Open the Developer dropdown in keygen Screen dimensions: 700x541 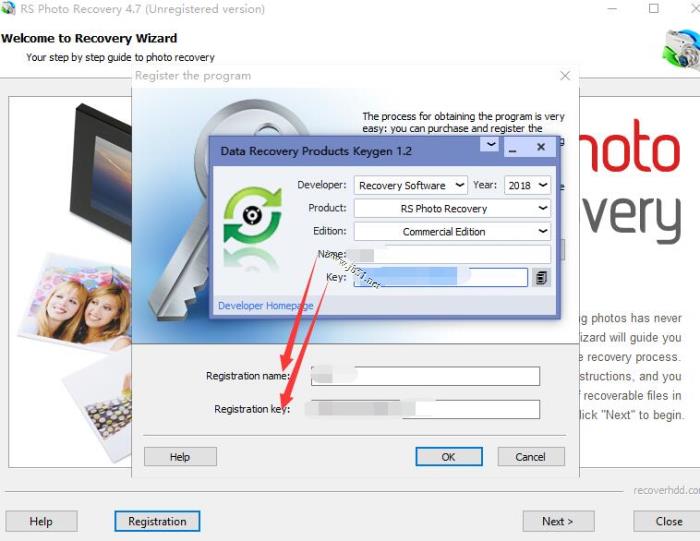(x=411, y=185)
